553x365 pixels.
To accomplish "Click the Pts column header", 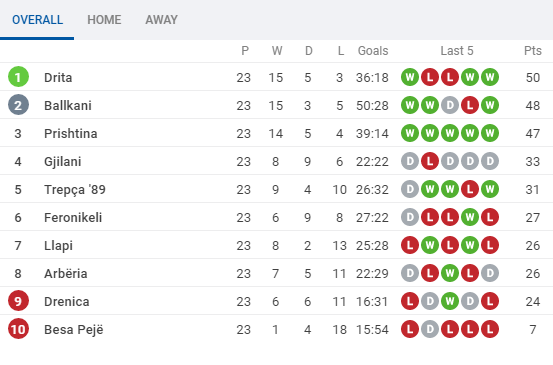I will (x=533, y=51).
